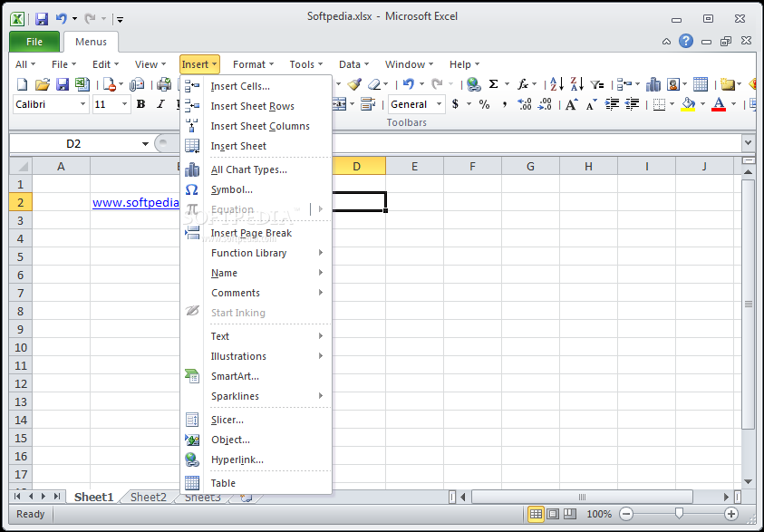Apply the percent style format
This screenshot has height=532, width=764.
484,104
